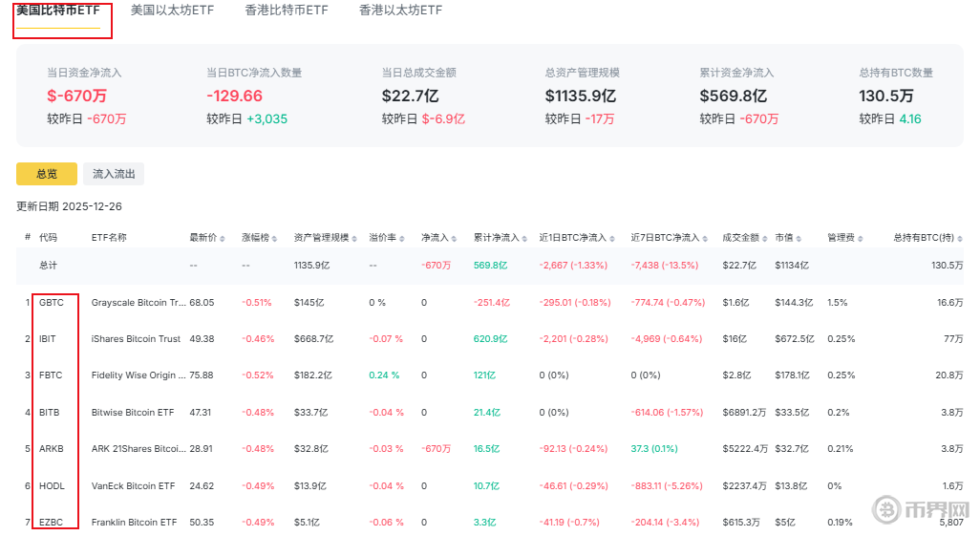Sort by 成交金额 column arrow

coord(763,238)
